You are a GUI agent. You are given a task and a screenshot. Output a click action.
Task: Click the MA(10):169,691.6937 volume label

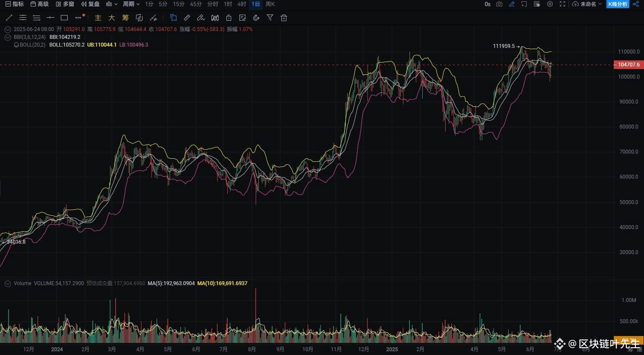(222, 283)
